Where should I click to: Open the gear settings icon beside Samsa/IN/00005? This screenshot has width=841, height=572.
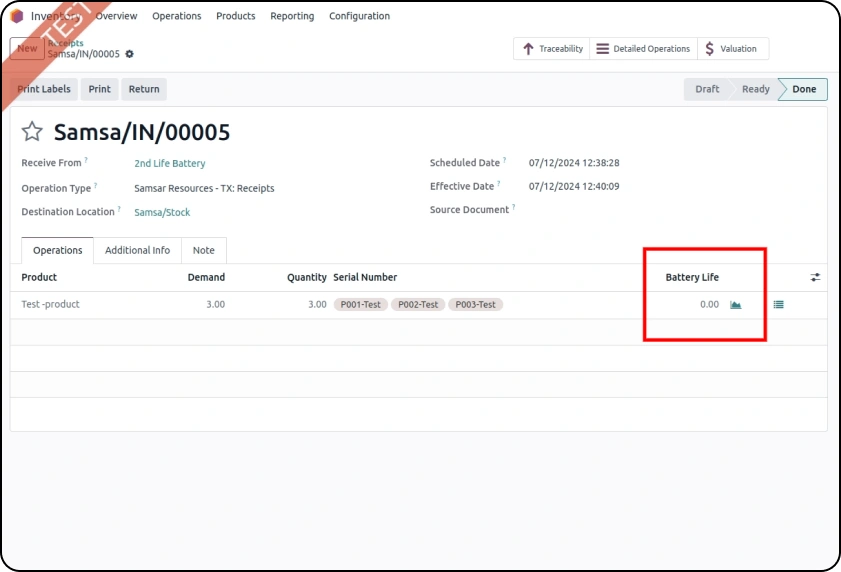click(129, 54)
